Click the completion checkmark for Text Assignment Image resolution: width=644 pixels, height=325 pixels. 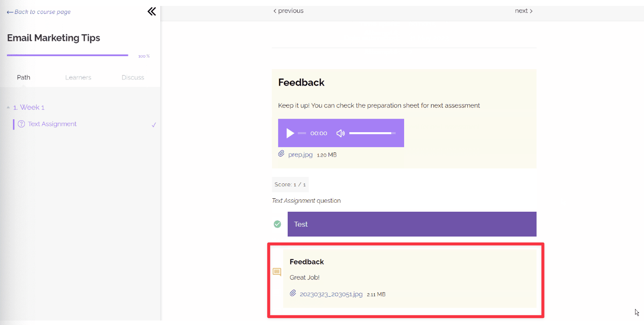coord(154,125)
